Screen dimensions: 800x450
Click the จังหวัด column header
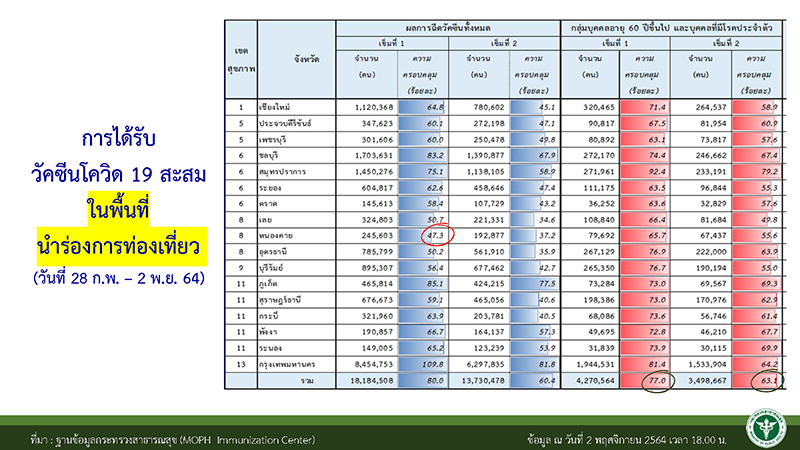294,60
